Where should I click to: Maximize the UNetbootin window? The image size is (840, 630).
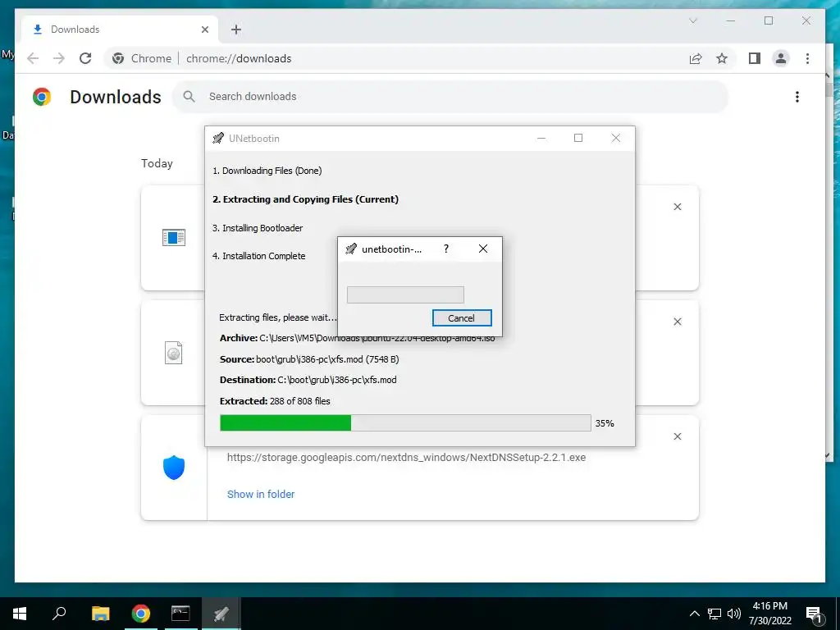tap(578, 138)
